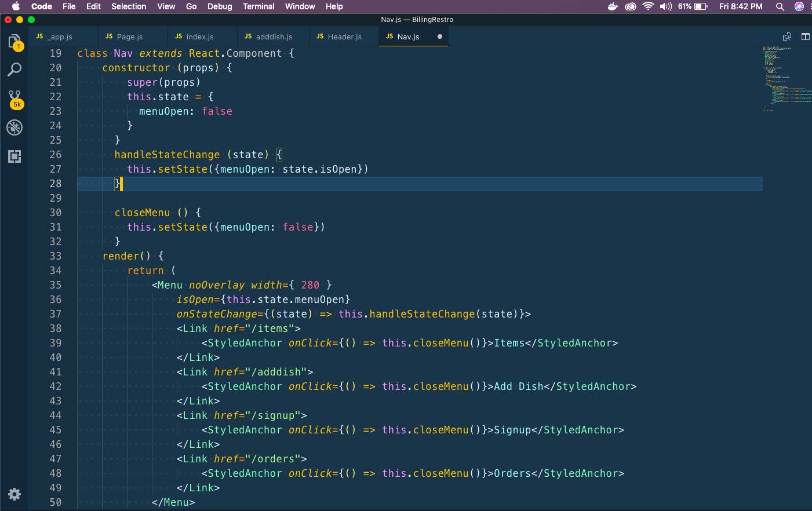This screenshot has width=812, height=511.
Task: Click 'handleStateChange' method name on line 26
Action: (167, 155)
